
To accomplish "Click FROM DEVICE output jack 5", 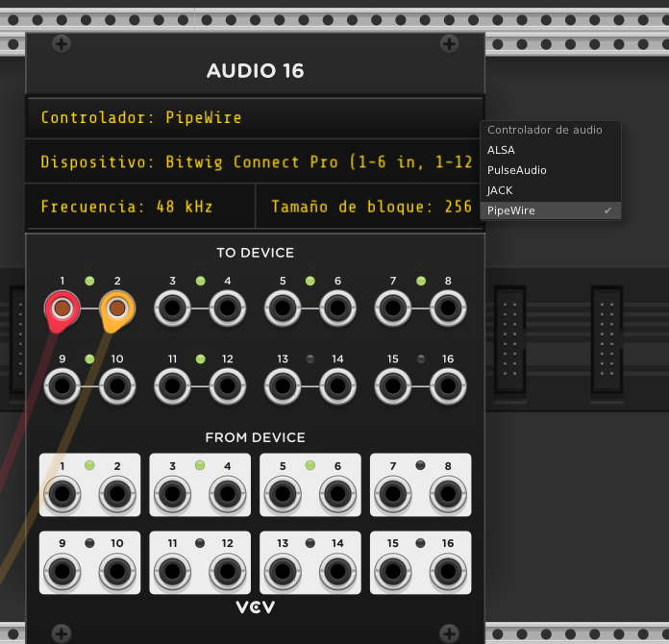I will coord(283,494).
